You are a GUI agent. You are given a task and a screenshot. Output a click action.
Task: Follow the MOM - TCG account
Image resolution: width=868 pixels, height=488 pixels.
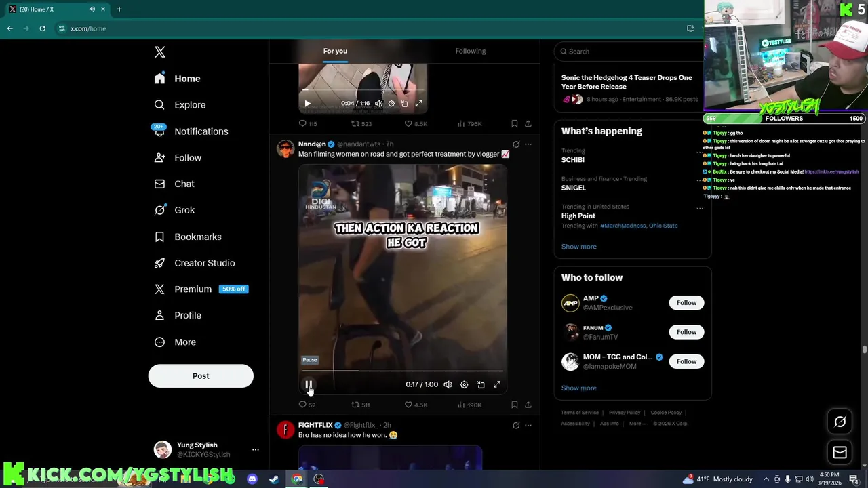coord(686,361)
